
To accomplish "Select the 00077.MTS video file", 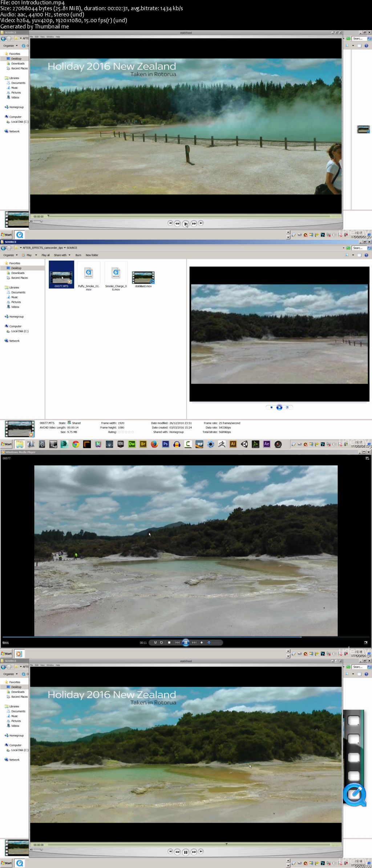I will (61, 275).
